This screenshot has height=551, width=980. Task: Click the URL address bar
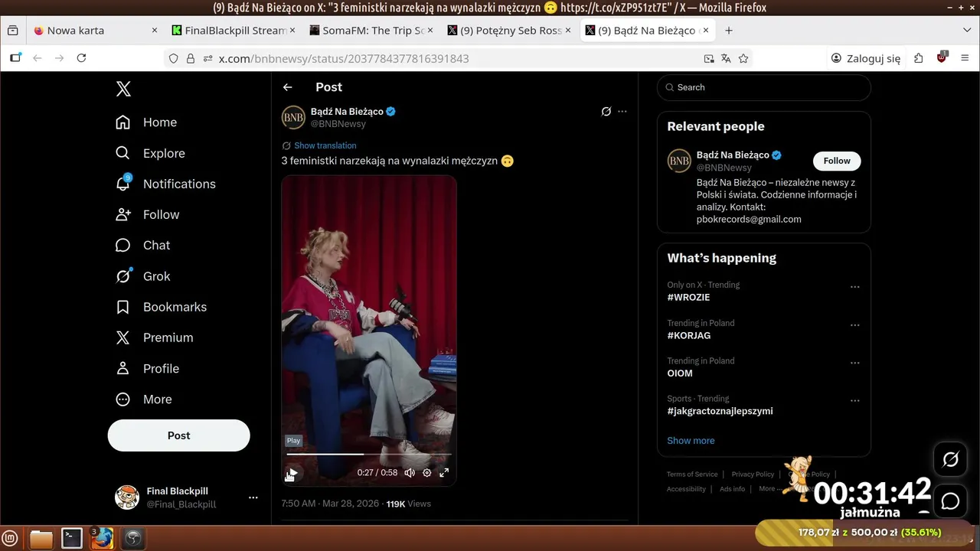458,58
